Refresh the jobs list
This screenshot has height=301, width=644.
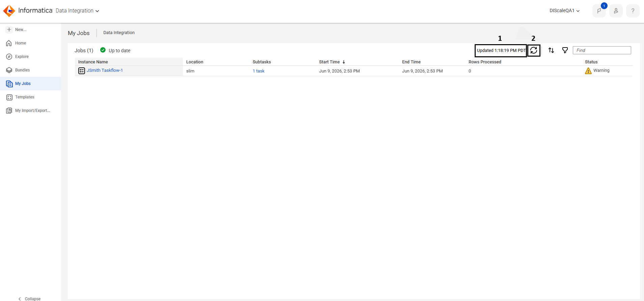tap(534, 51)
